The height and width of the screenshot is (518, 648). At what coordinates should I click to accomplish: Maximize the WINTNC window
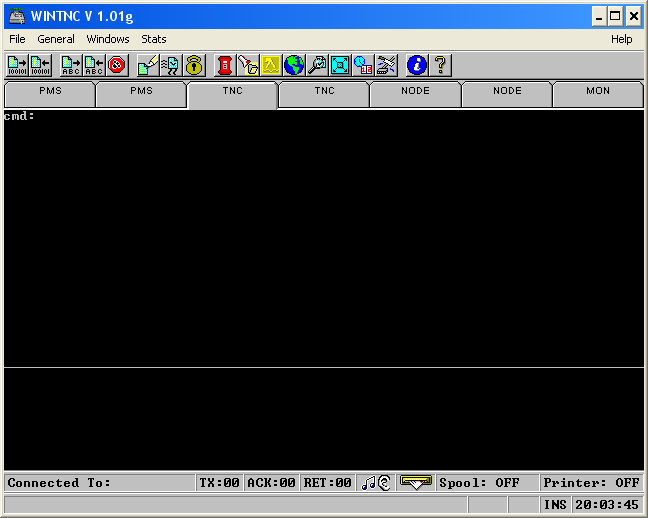(615, 17)
